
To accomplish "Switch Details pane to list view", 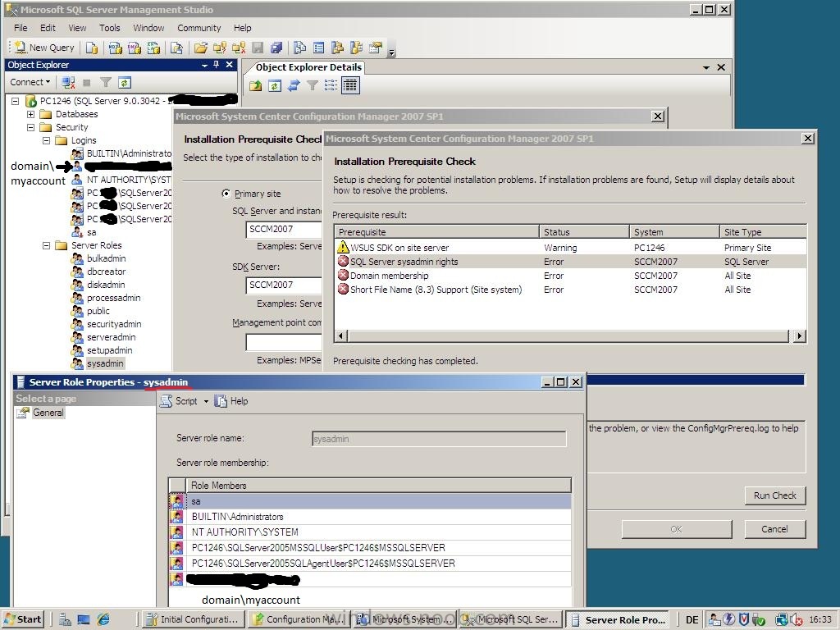I will click(331, 85).
